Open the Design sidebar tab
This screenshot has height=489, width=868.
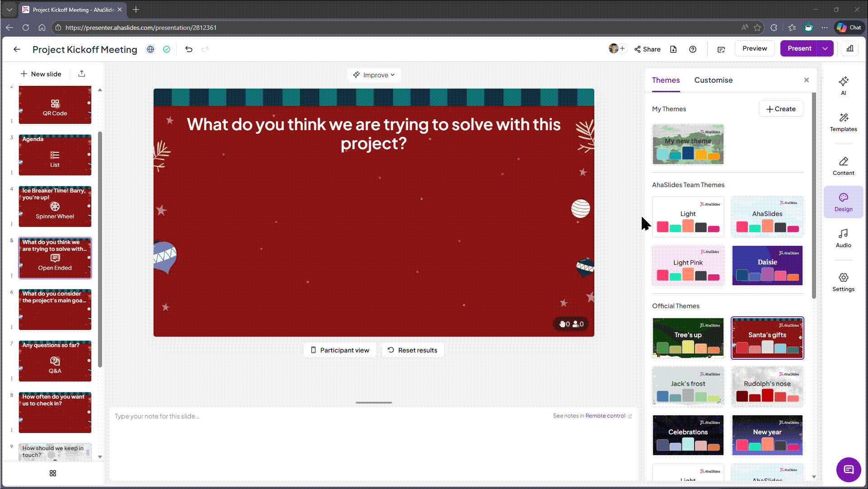tap(843, 202)
